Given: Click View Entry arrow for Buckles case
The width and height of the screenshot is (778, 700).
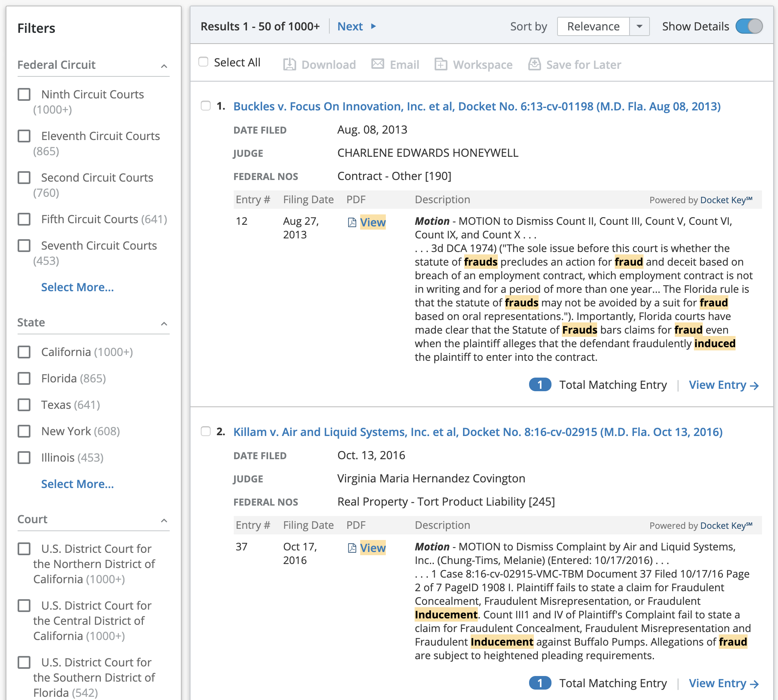Looking at the screenshot, I should (754, 386).
